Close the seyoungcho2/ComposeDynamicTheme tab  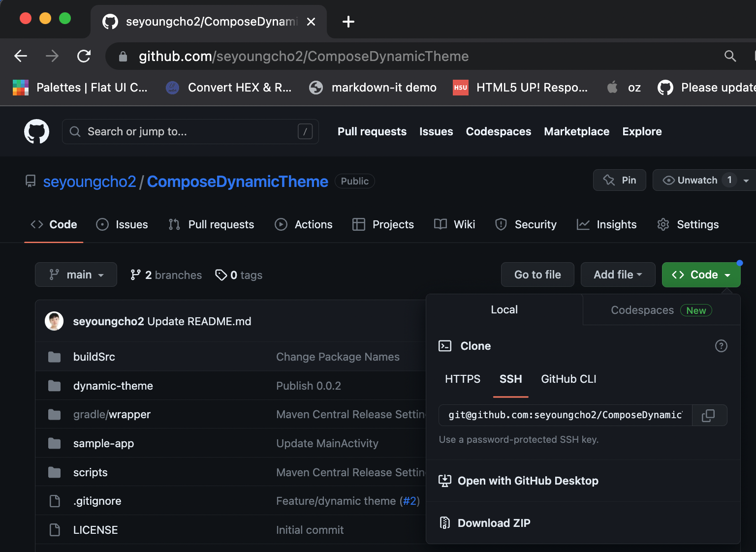[x=311, y=22]
